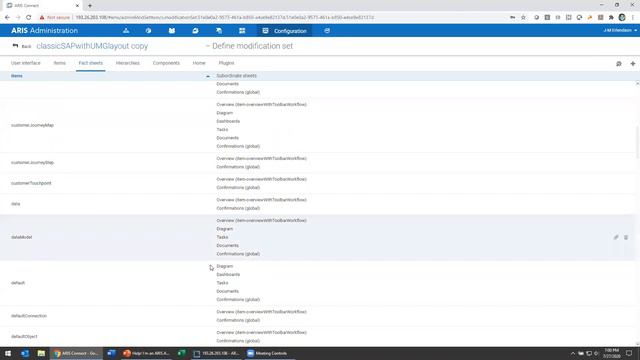The image size is (640, 360).
Task: Open Outlook from the taskbar
Action: pos(24,353)
